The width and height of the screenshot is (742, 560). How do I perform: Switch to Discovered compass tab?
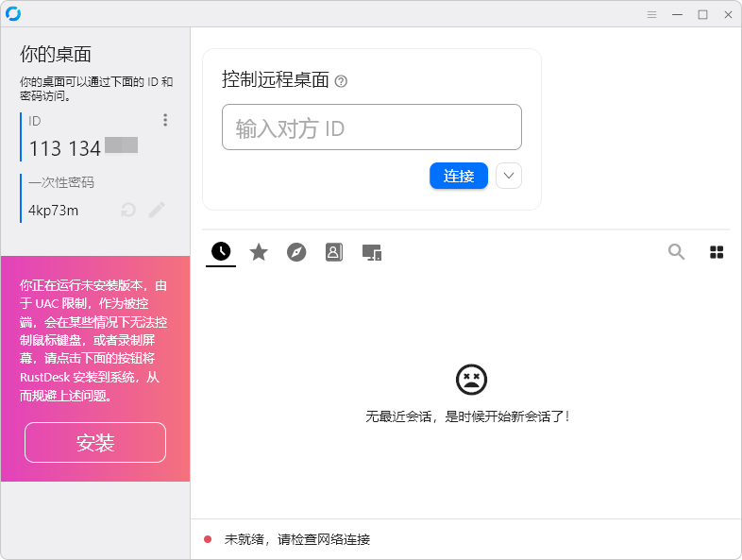point(296,252)
